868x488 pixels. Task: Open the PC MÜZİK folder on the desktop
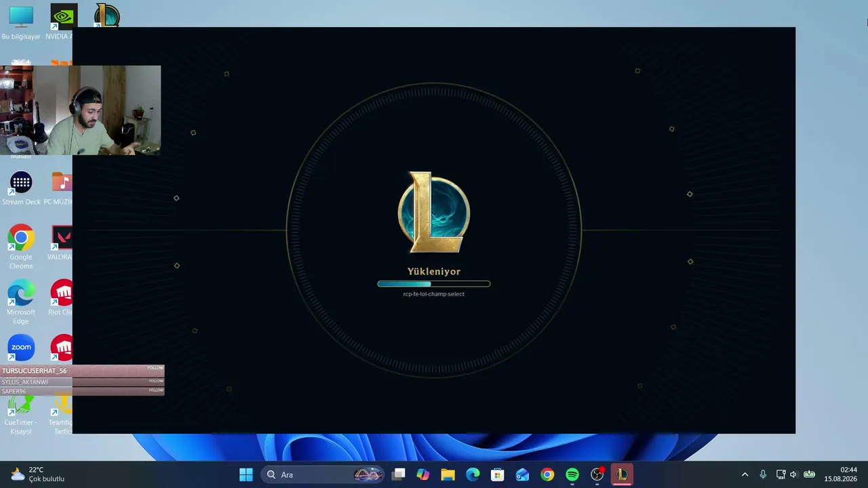point(60,188)
